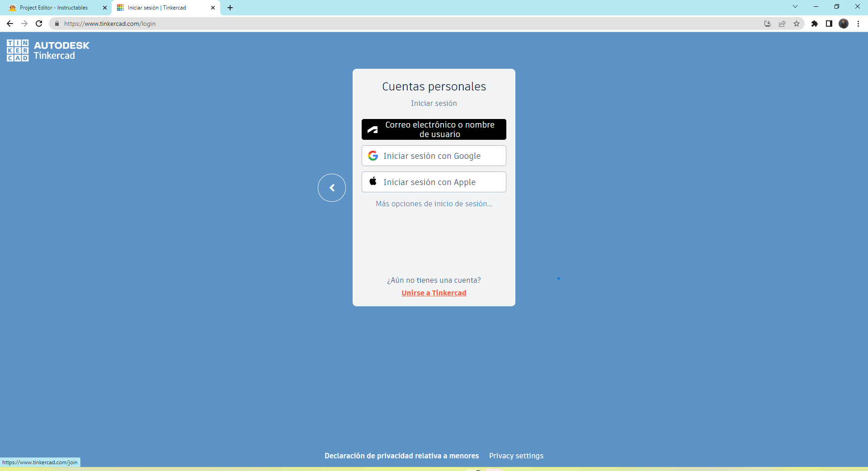
Task: Toggle the browser side panel
Action: click(829, 24)
